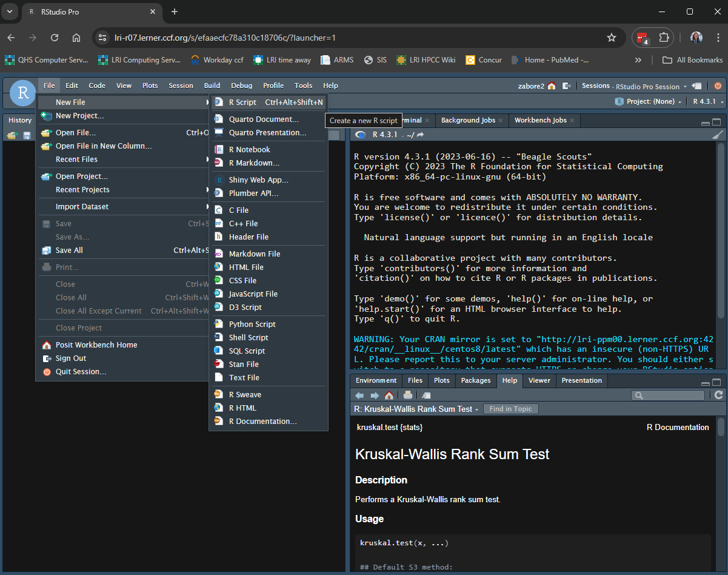Go forward in the Help pane
728x575 pixels.
pos(374,395)
